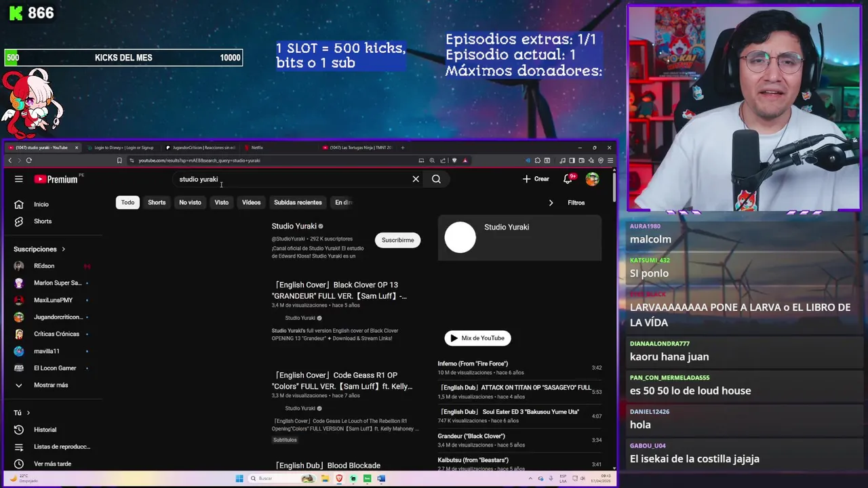868x488 pixels.
Task: Go back with browser back arrow
Action: (9, 161)
